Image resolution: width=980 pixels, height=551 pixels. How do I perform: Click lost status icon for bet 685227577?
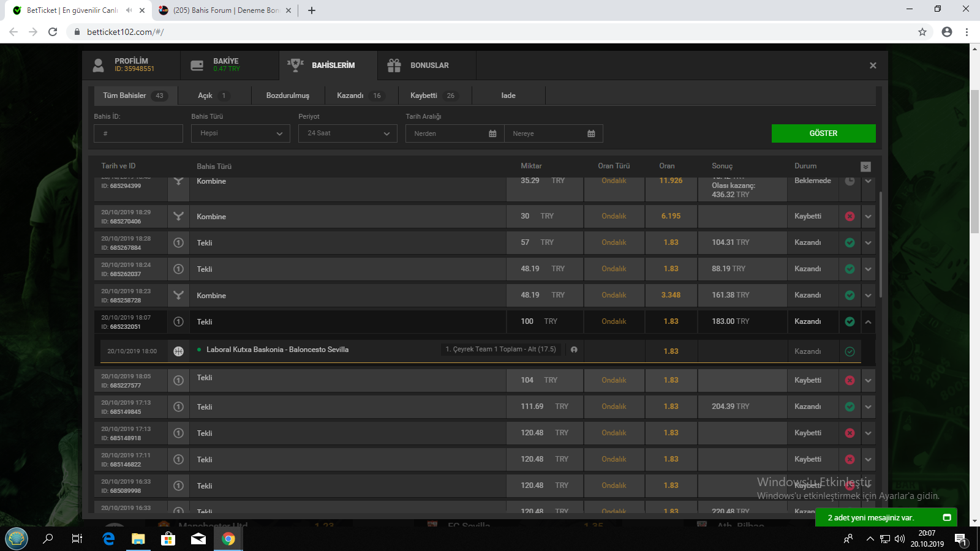click(x=850, y=380)
